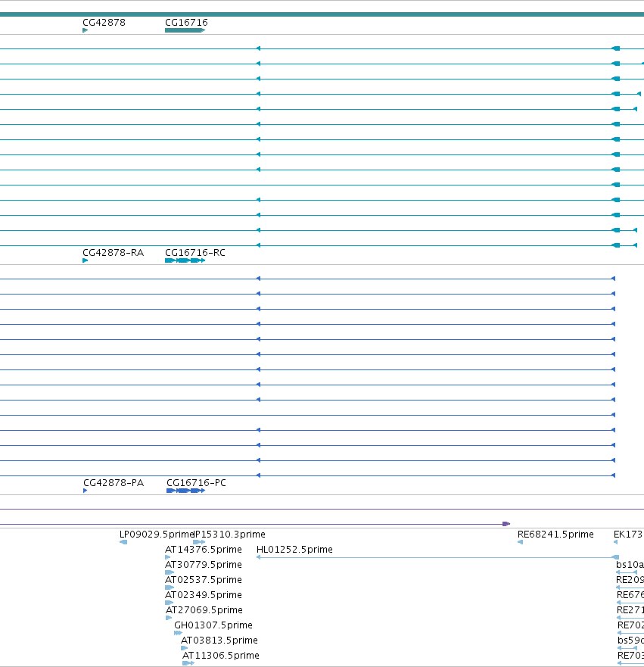Select the CG42878-PA protein label

(x=114, y=483)
